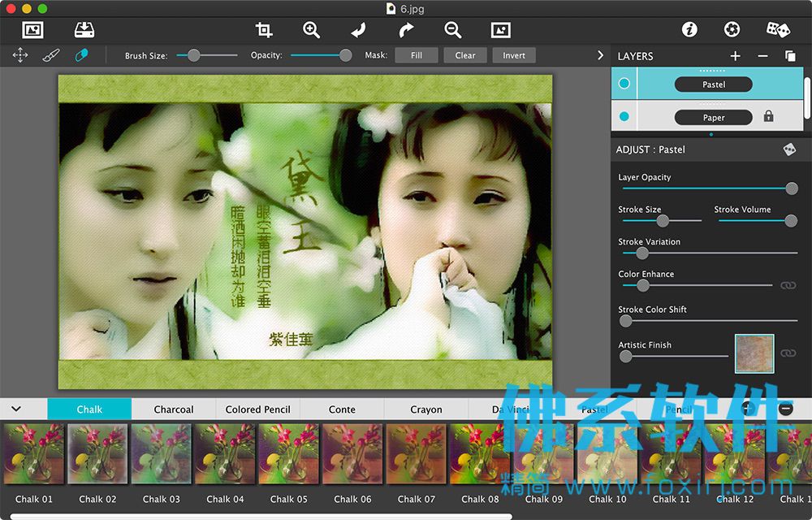812x520 pixels.
Task: Select the Chalk 05 preset thumbnail
Action: [x=289, y=453]
